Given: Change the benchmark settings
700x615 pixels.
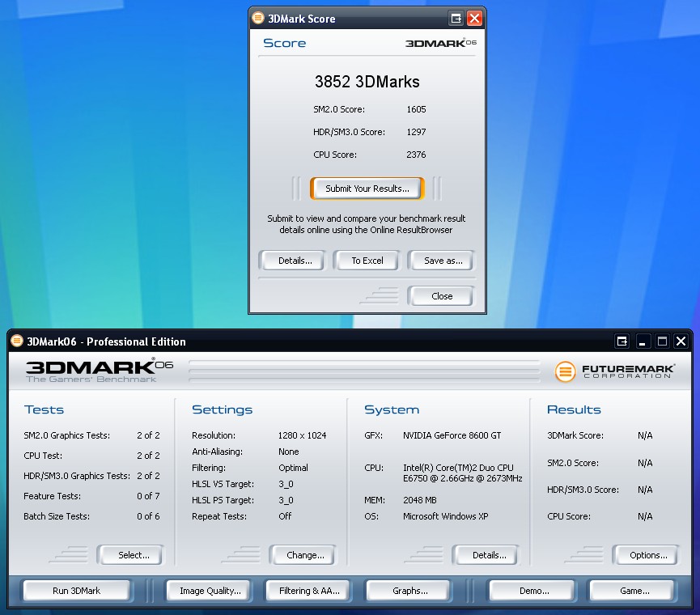Looking at the screenshot, I should (x=305, y=555).
